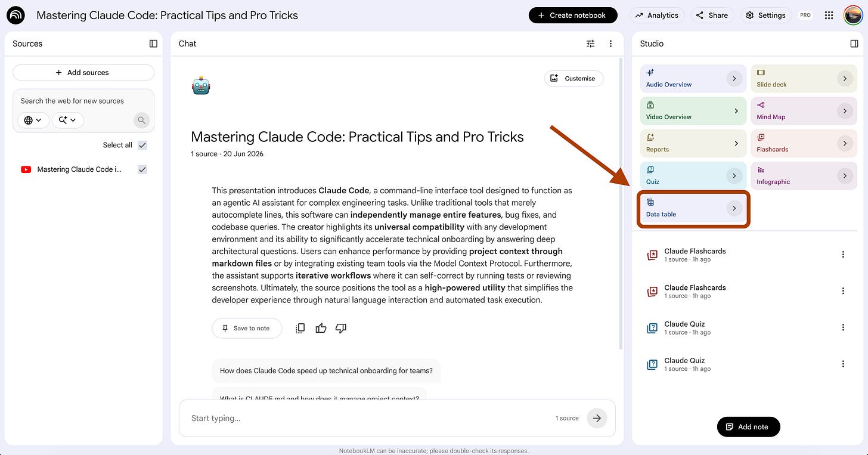The width and height of the screenshot is (868, 455).
Task: Expand Audio Overview options chevron
Action: 734,78
